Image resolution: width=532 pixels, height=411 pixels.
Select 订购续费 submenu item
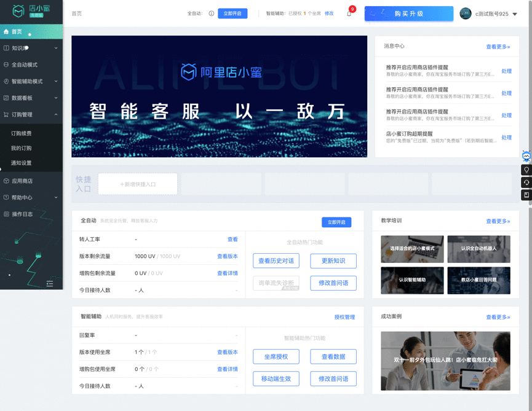pos(21,133)
